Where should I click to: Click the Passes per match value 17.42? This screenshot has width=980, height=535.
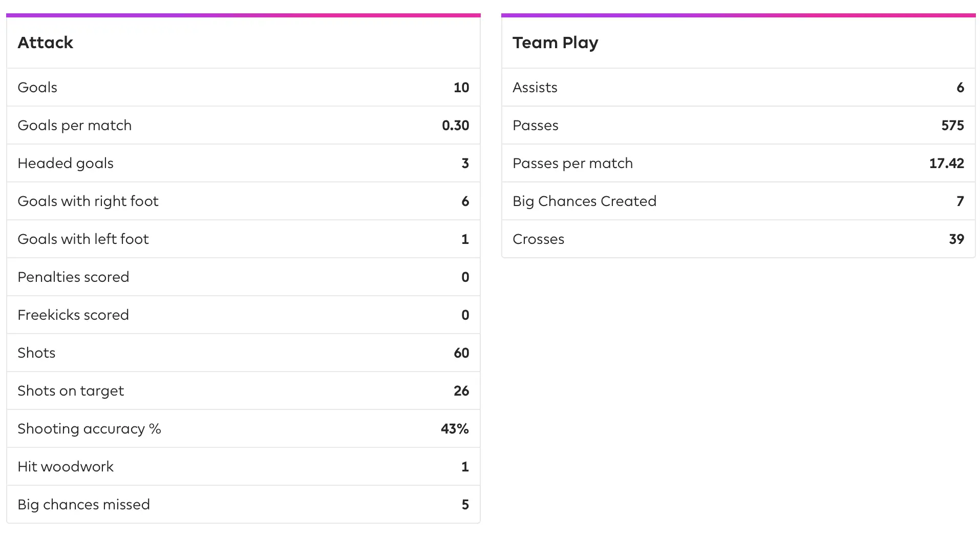(946, 163)
